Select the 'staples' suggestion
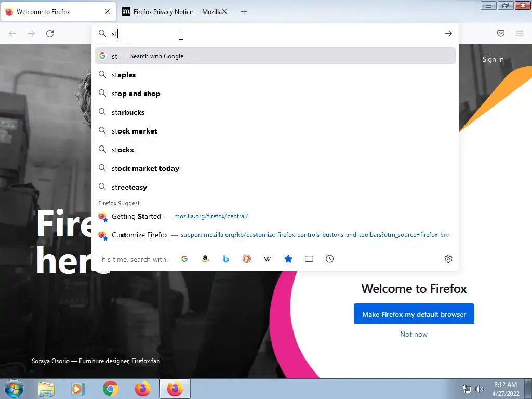 pyautogui.click(x=275, y=75)
